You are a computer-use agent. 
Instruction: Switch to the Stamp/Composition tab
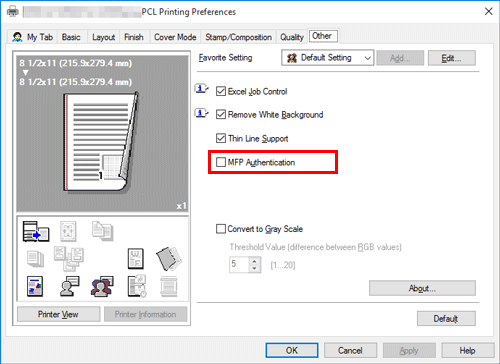(x=238, y=37)
